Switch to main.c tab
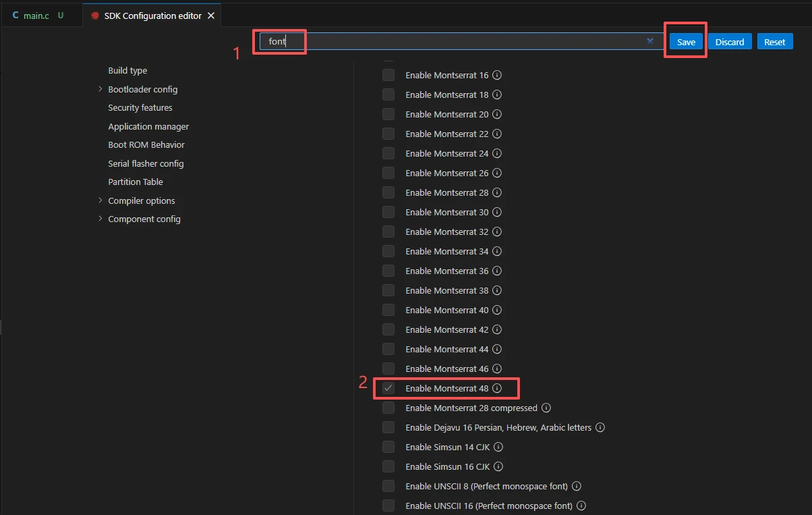This screenshot has width=812, height=515. [36, 16]
